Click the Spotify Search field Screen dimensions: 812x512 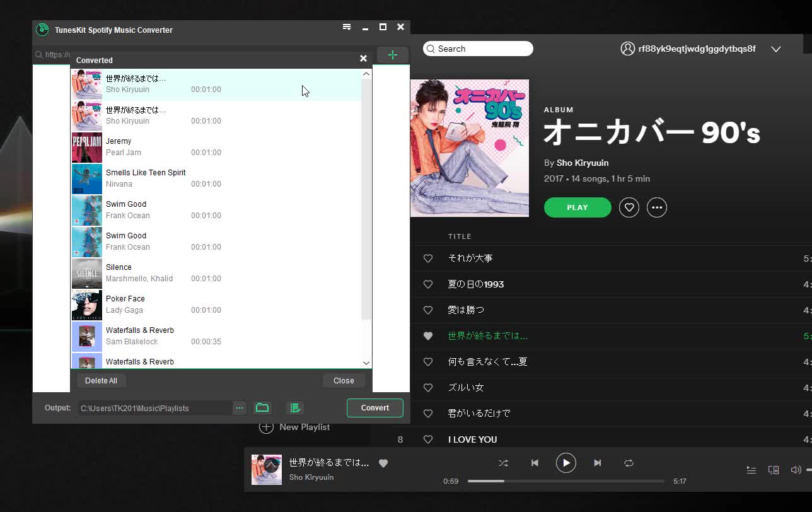tap(478, 49)
